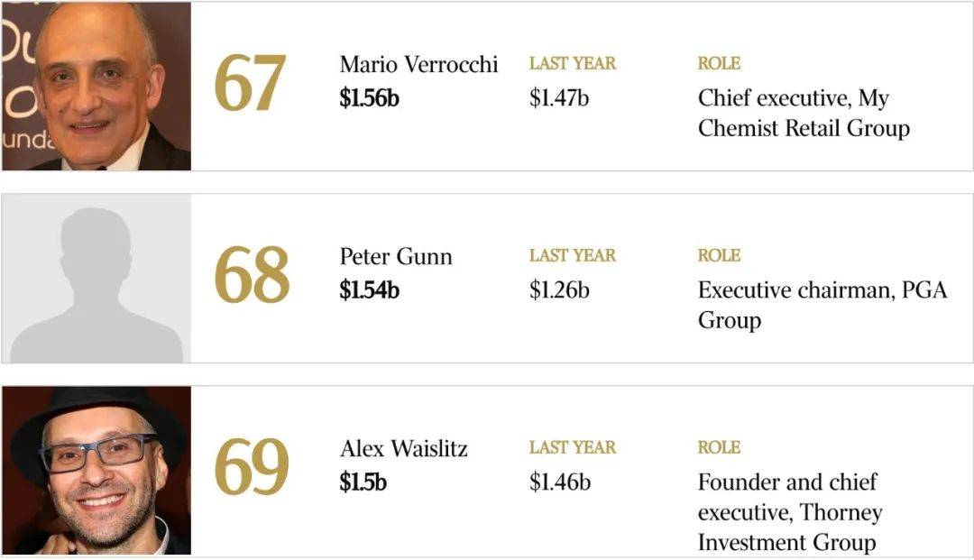Open the Alex Waislitz name link
The width and height of the screenshot is (974, 560).
(x=404, y=448)
